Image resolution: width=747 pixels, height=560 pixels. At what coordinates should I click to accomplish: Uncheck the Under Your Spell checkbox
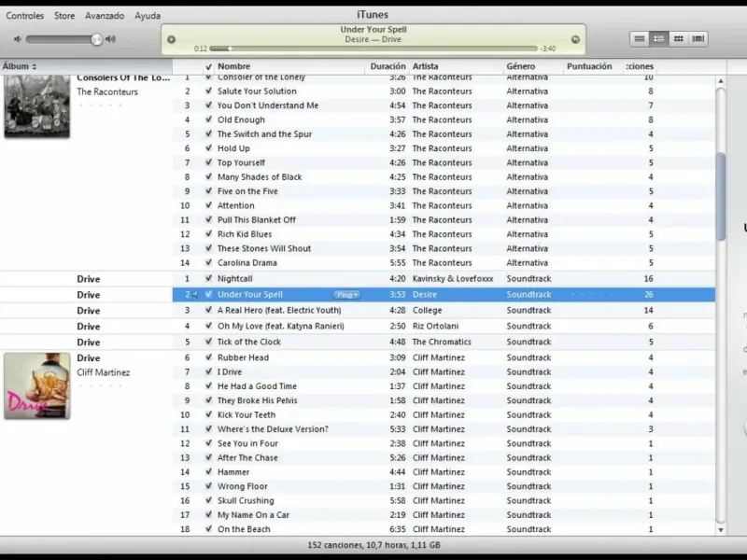(208, 294)
